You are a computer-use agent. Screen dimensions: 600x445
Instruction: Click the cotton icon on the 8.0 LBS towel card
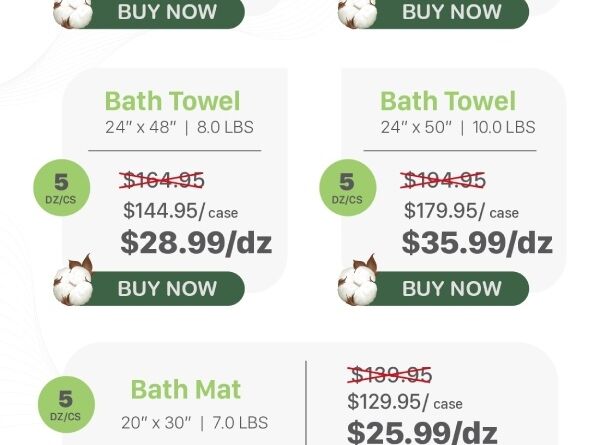tap(74, 281)
